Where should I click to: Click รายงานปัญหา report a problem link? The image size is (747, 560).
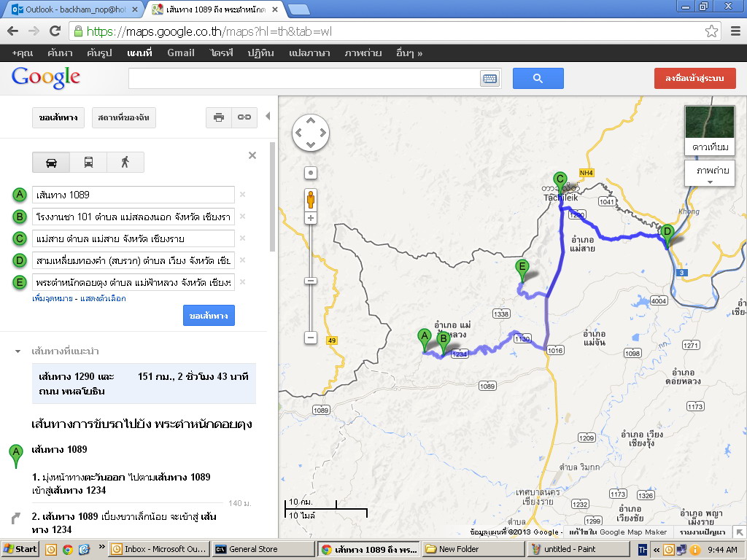(703, 532)
